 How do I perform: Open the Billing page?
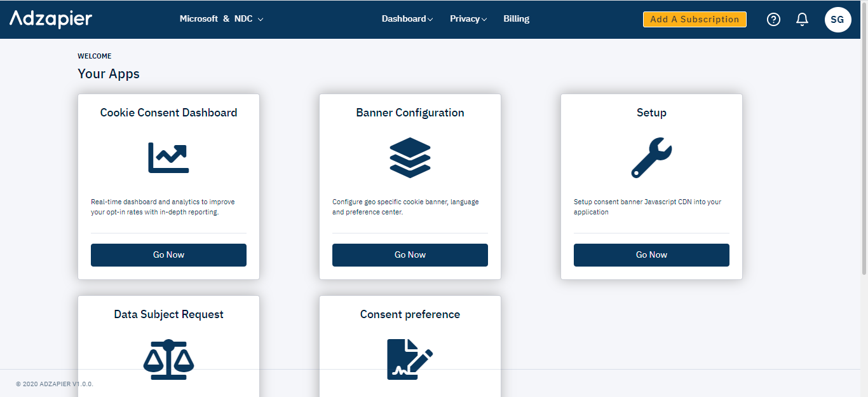[516, 18]
